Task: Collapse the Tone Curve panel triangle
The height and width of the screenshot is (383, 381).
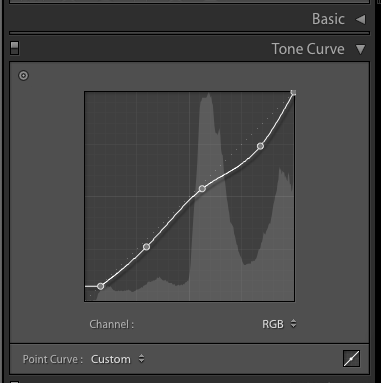Action: [360, 49]
